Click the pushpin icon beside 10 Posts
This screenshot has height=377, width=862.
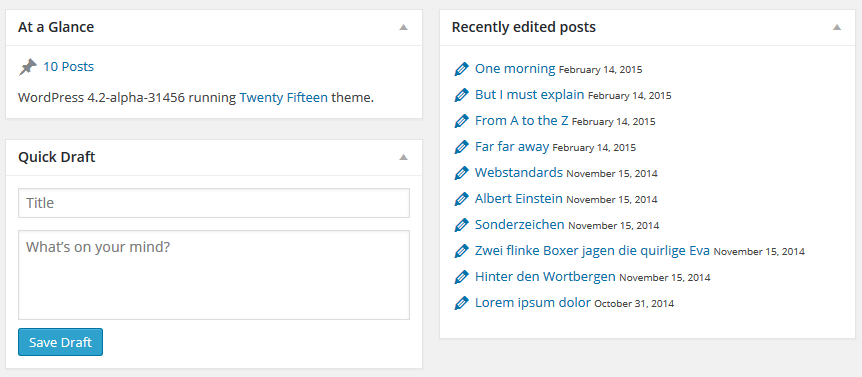(x=27, y=68)
